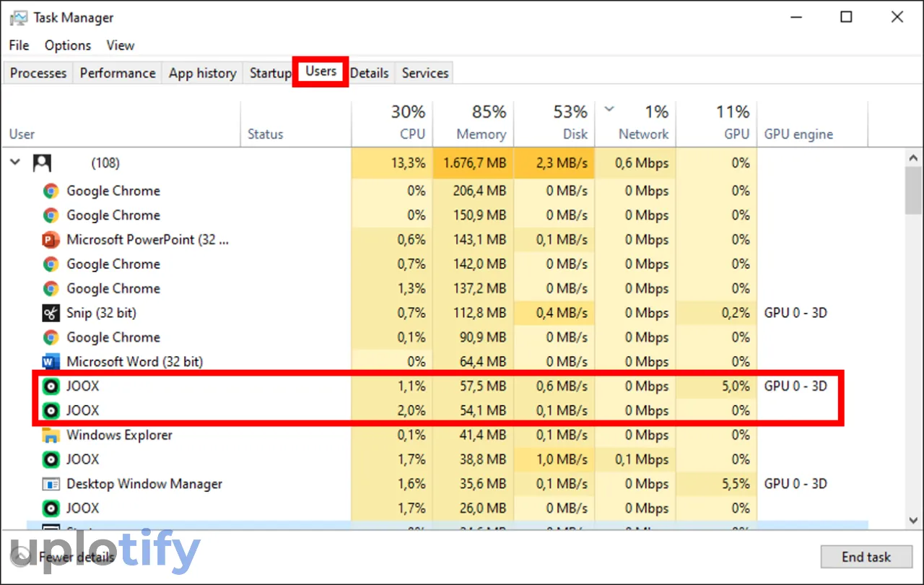Click the 5,0% GPU cell for JOOX
Image resolution: width=924 pixels, height=585 pixels.
click(x=716, y=386)
